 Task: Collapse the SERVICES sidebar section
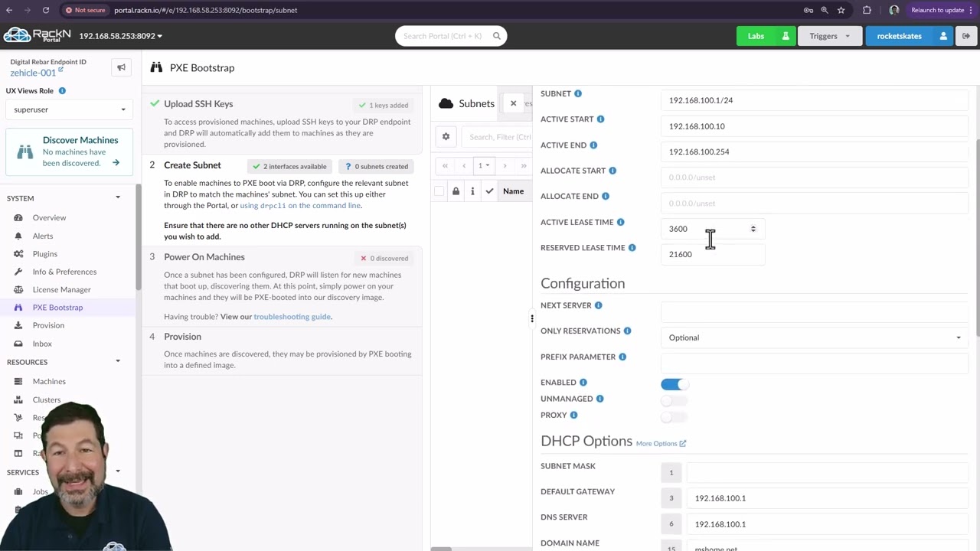tap(118, 471)
